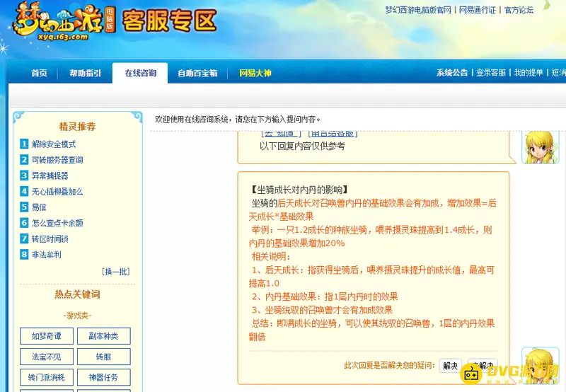The image size is (566, 392).
Task: Select 法宝不见 keyword button
Action: (x=47, y=357)
